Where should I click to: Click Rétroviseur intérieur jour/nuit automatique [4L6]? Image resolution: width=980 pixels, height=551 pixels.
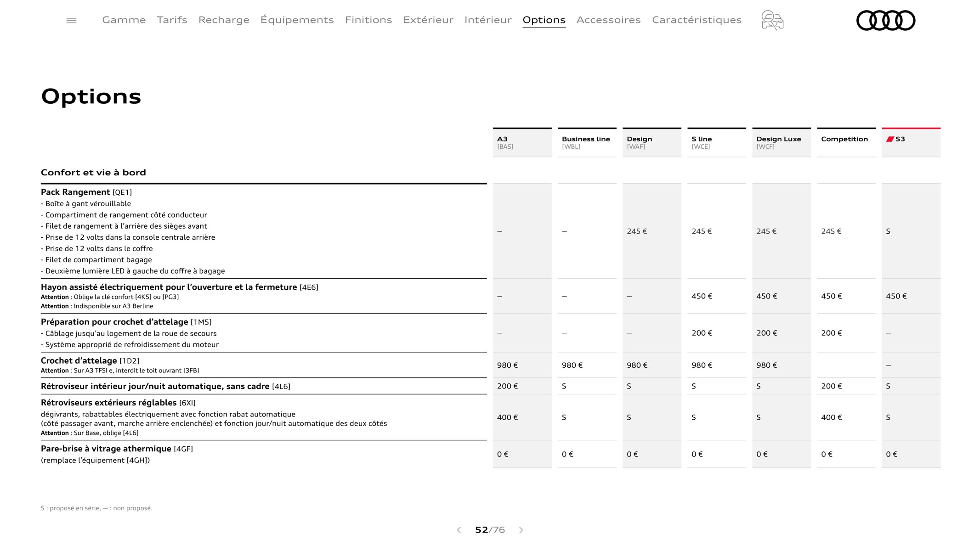165,386
